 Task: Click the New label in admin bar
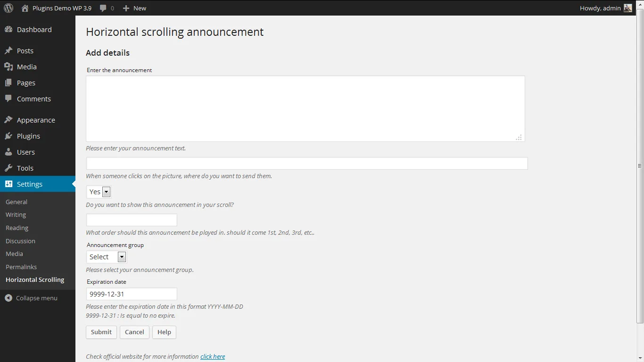140,8
